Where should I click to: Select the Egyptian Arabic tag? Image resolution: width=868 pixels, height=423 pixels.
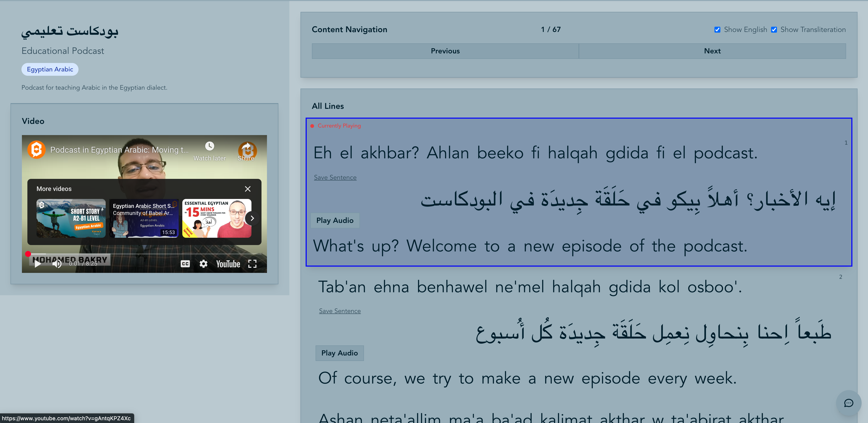50,69
